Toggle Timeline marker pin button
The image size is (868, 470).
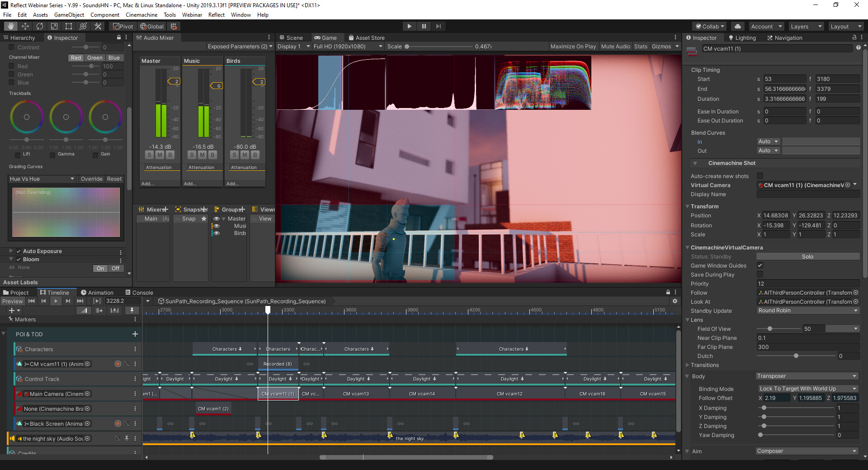tap(132, 310)
